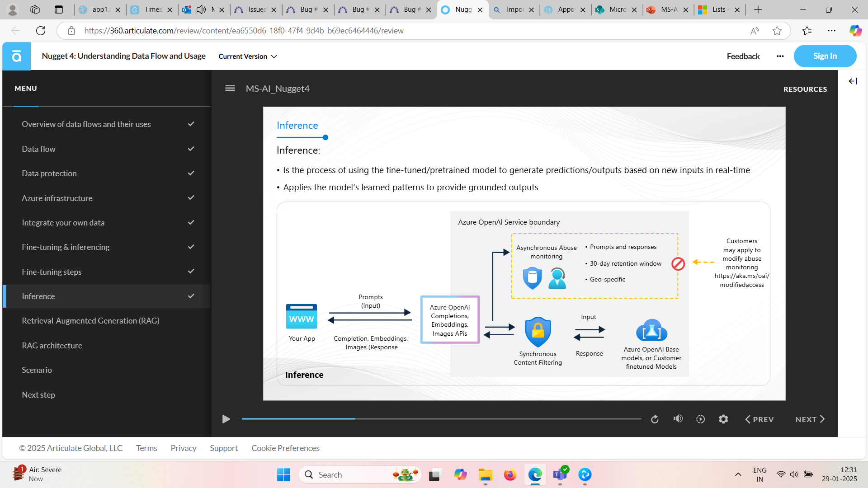Click the tab audio speaker icon
Viewport: 868px width, 488px height.
click(201, 9)
